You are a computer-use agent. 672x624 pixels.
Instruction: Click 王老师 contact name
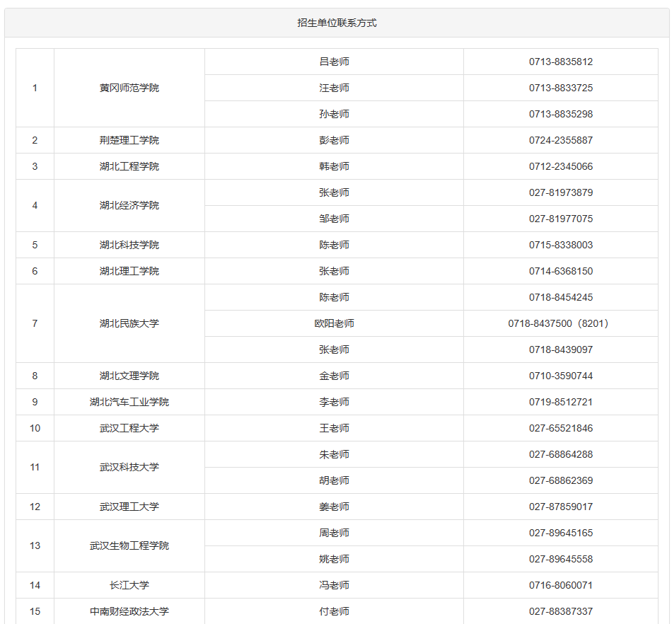pos(334,428)
